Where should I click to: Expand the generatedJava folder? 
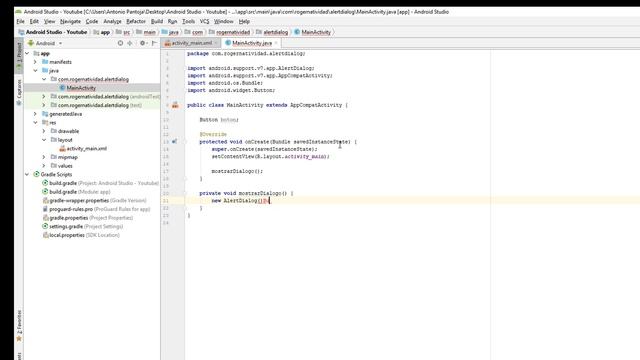click(36, 114)
